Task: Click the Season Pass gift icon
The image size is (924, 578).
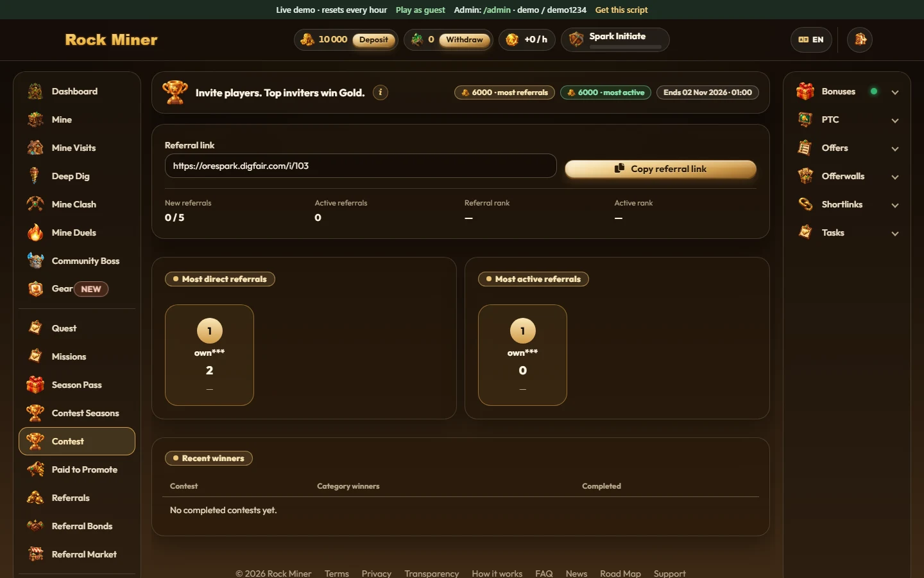Action: (x=35, y=385)
